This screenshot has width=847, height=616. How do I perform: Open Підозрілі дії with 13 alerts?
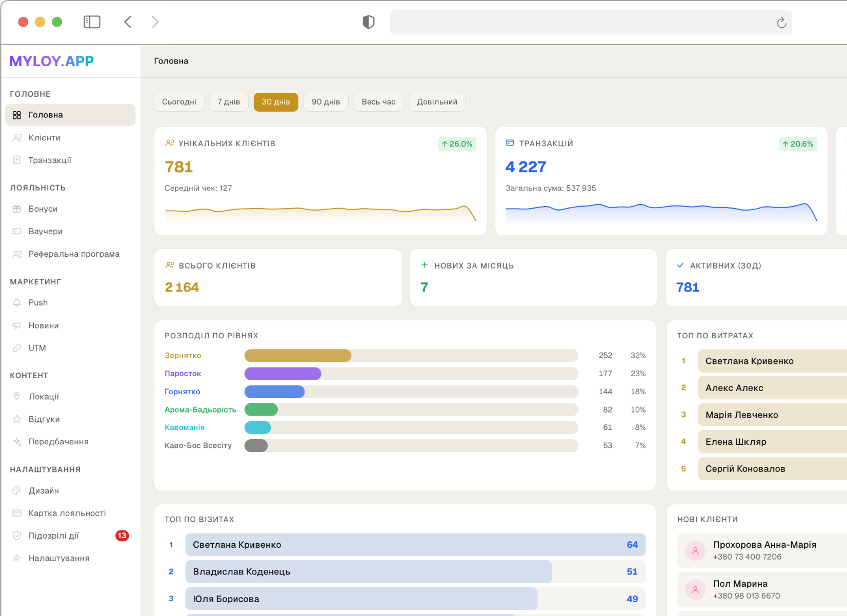54,536
